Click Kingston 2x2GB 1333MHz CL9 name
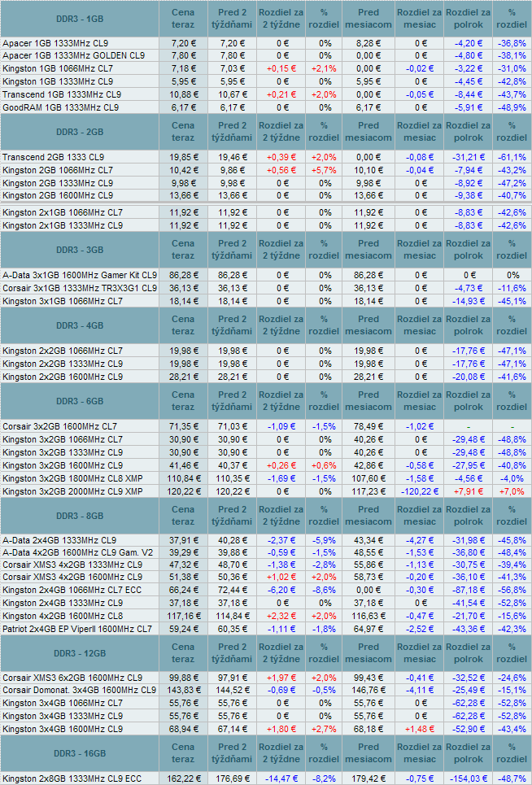The width and height of the screenshot is (532, 785). (x=63, y=364)
